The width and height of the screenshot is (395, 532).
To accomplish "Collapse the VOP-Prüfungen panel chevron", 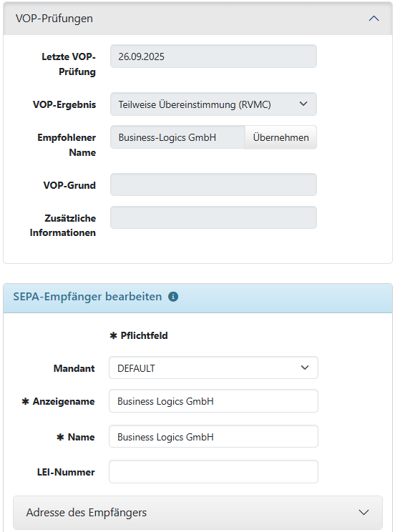I will (374, 19).
